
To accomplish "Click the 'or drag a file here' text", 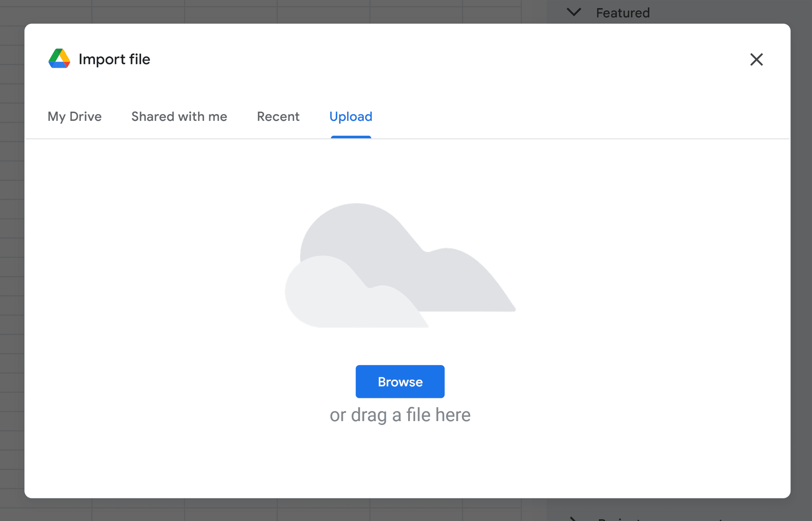I will (x=400, y=415).
